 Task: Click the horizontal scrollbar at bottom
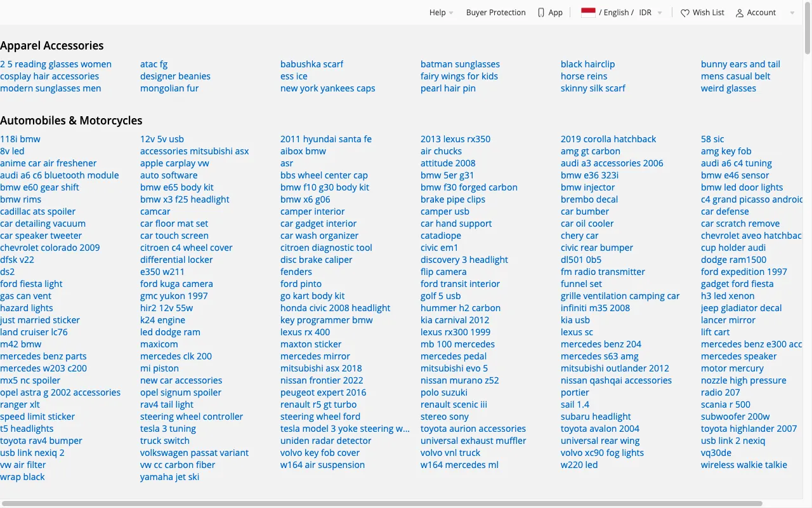[x=381, y=504]
